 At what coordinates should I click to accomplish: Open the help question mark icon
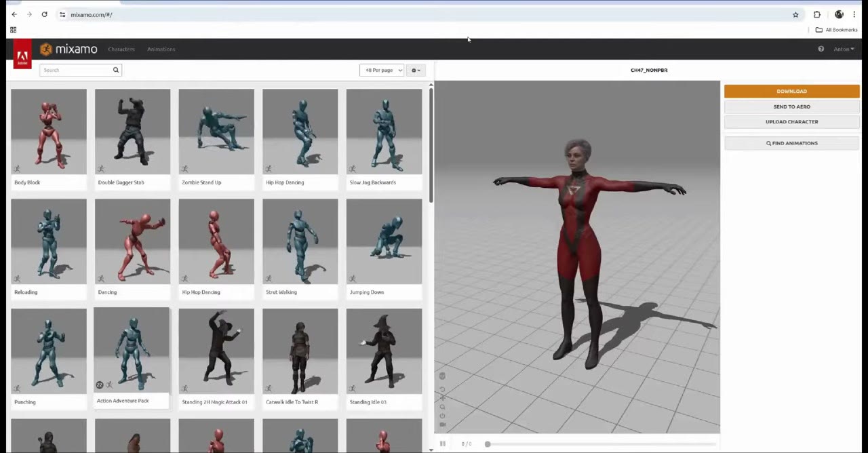[821, 49]
